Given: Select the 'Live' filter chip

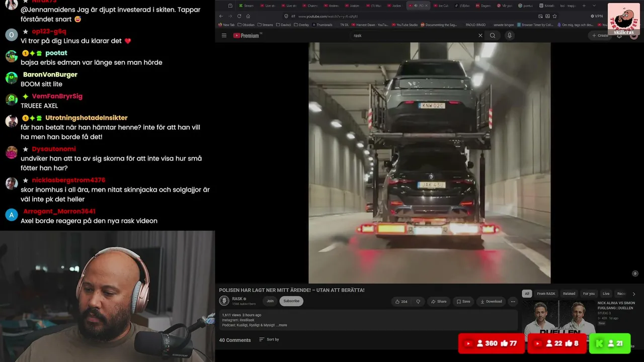Looking at the screenshot, I should pos(606,294).
